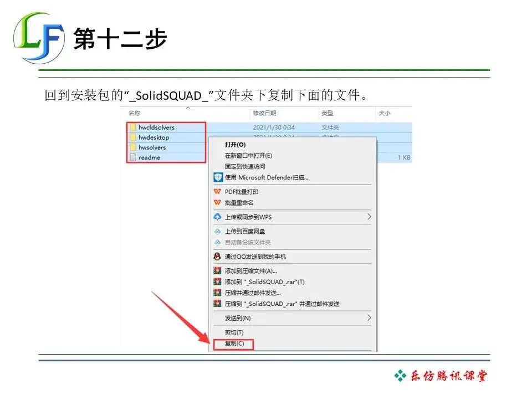Choose 打开(O) from the context menu
The width and height of the screenshot is (532, 399).
(235, 145)
